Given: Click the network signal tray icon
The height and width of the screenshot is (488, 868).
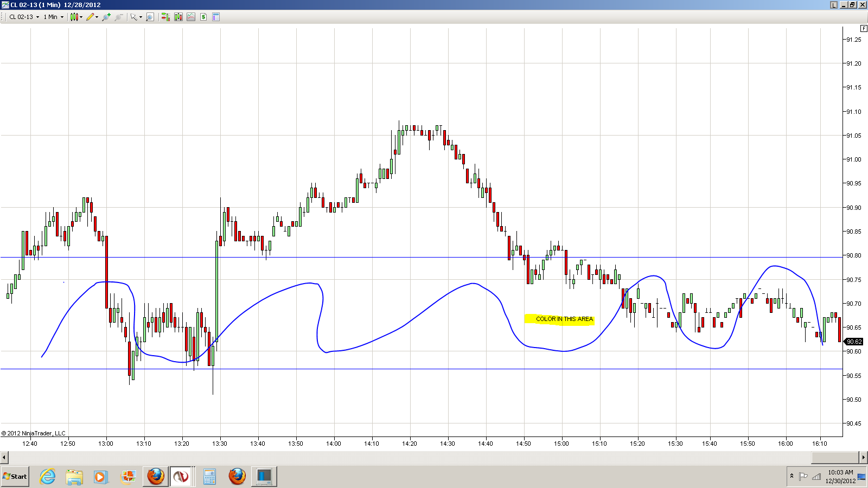Looking at the screenshot, I should tap(816, 477).
